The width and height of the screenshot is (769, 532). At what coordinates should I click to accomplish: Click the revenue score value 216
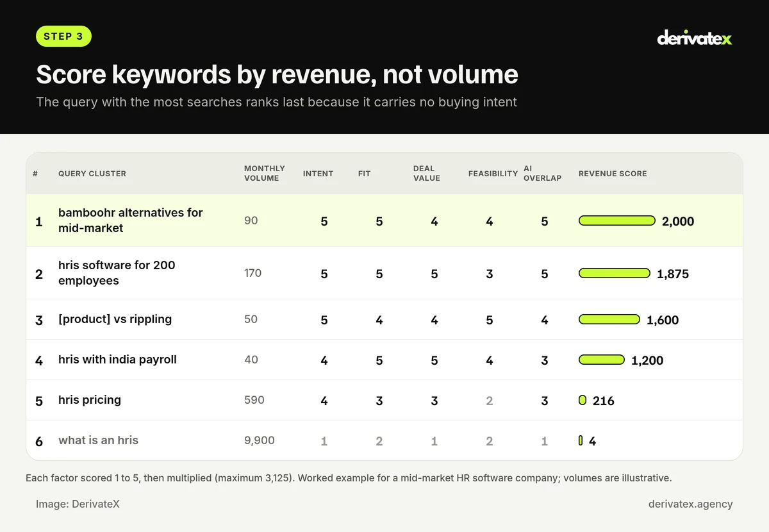[604, 401]
